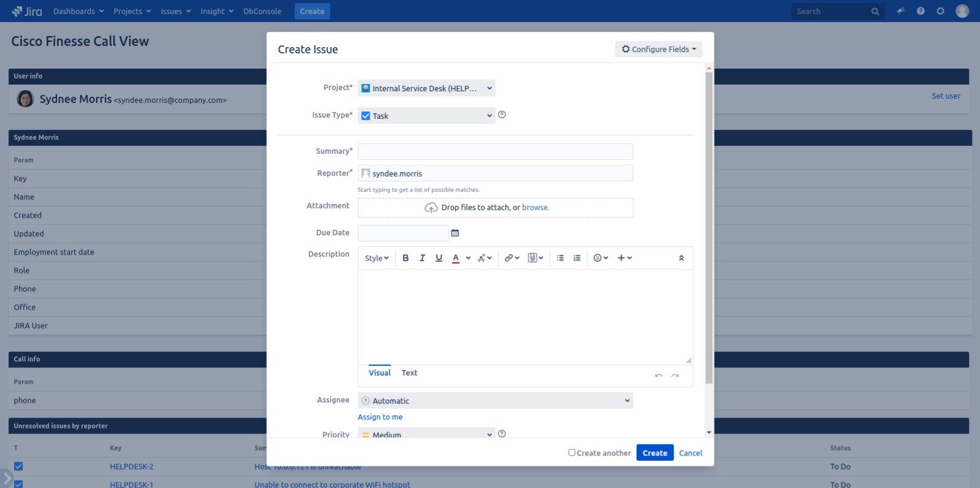Cancel the Create Issue dialog
This screenshot has width=980, height=488.
690,453
